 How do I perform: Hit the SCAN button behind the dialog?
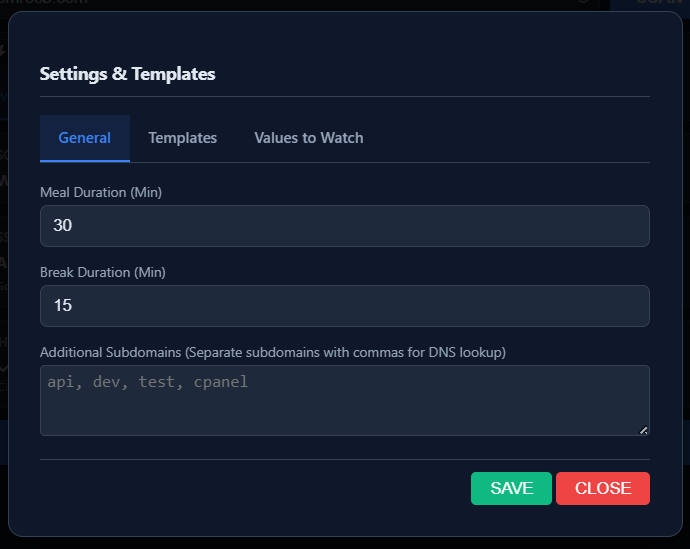(x=650, y=4)
